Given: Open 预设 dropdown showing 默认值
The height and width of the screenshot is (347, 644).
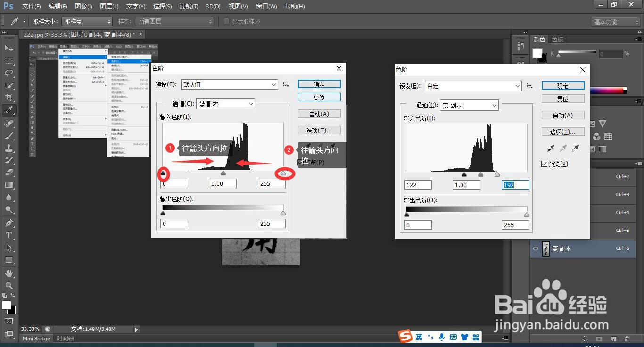Looking at the screenshot, I should [229, 84].
